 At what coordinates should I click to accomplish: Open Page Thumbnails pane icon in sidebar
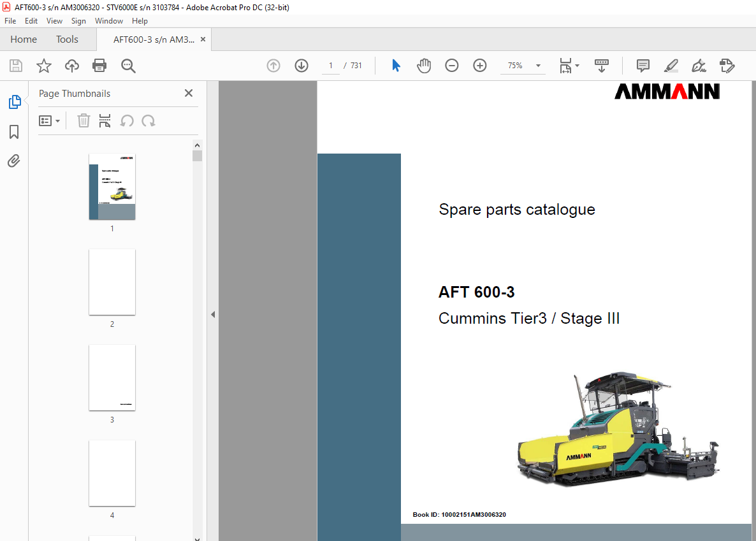pos(15,102)
